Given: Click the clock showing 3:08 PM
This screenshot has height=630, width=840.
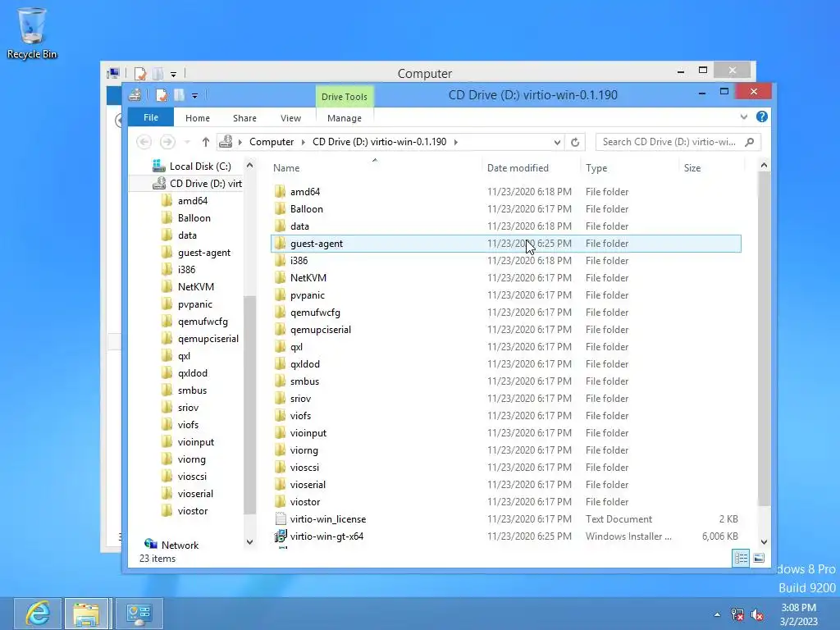Looking at the screenshot, I should pos(799,608).
